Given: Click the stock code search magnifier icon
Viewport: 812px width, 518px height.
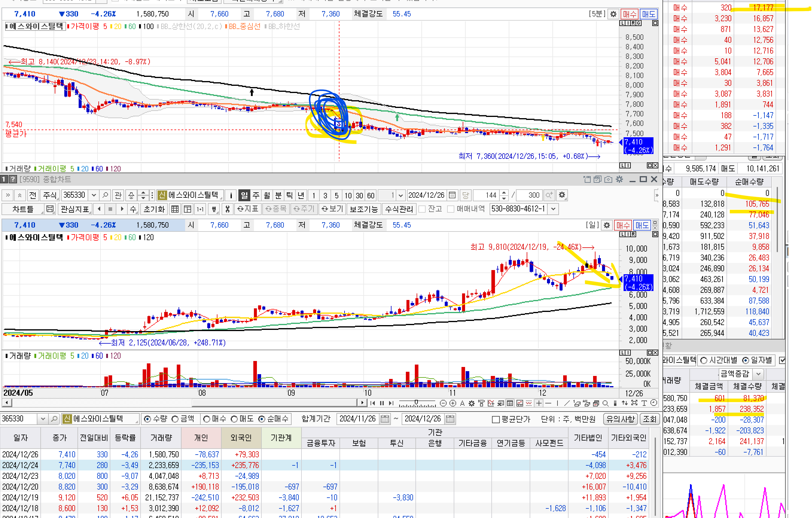Looking at the screenshot, I should tap(105, 195).
